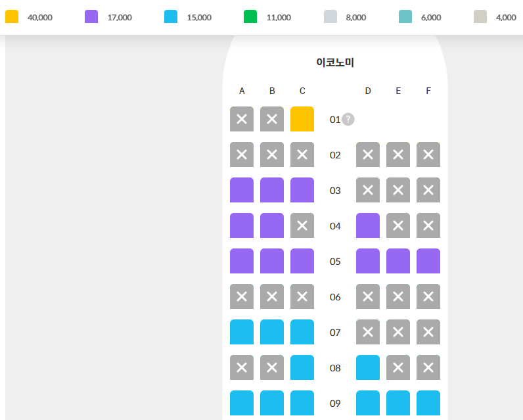
Task: Choose seat 03B in purple
Action: [x=272, y=190]
